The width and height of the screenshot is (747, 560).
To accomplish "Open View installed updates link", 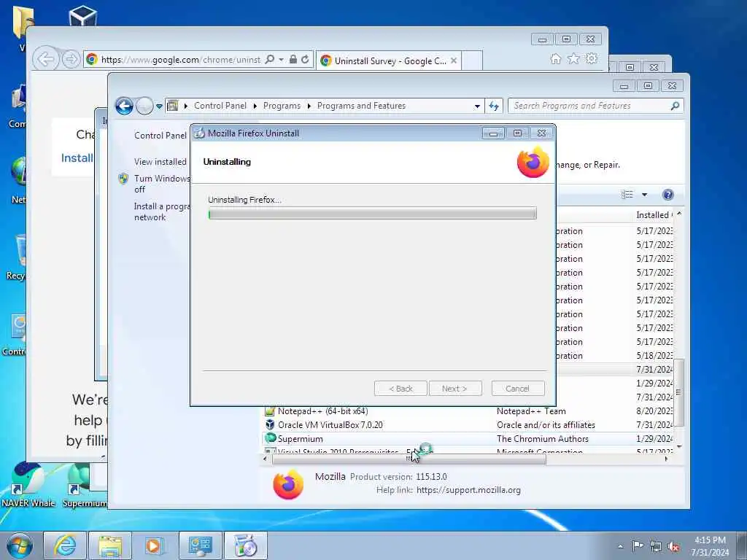I will pos(160,162).
